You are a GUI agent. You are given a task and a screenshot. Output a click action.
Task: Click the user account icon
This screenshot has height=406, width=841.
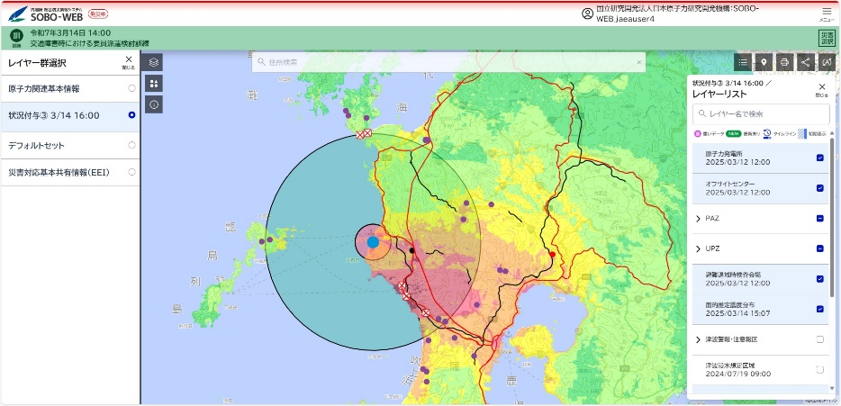point(587,13)
